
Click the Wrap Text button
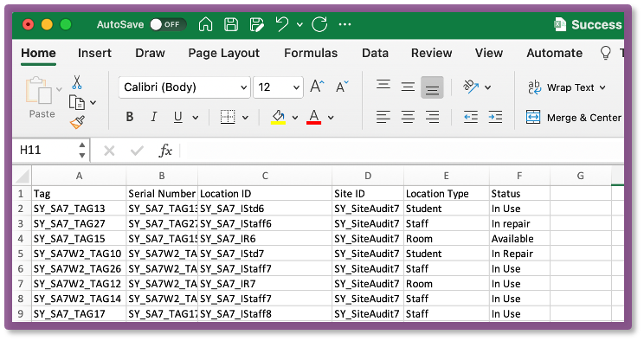[x=561, y=87]
